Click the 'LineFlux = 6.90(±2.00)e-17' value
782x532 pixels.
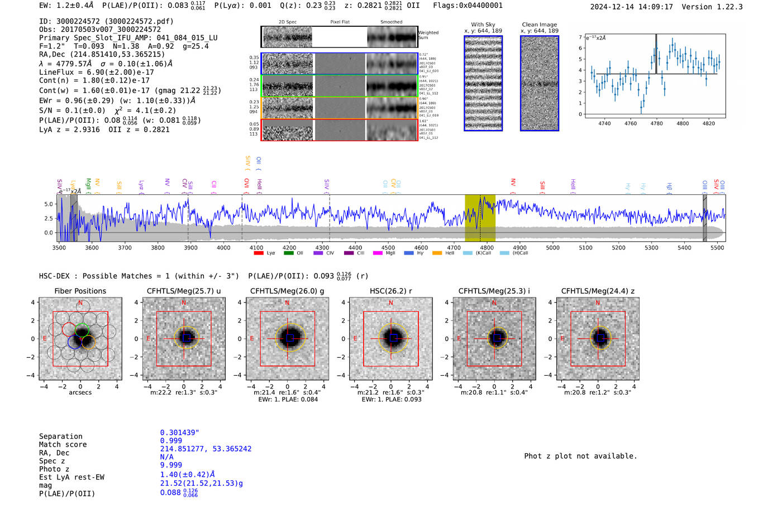pos(97,72)
